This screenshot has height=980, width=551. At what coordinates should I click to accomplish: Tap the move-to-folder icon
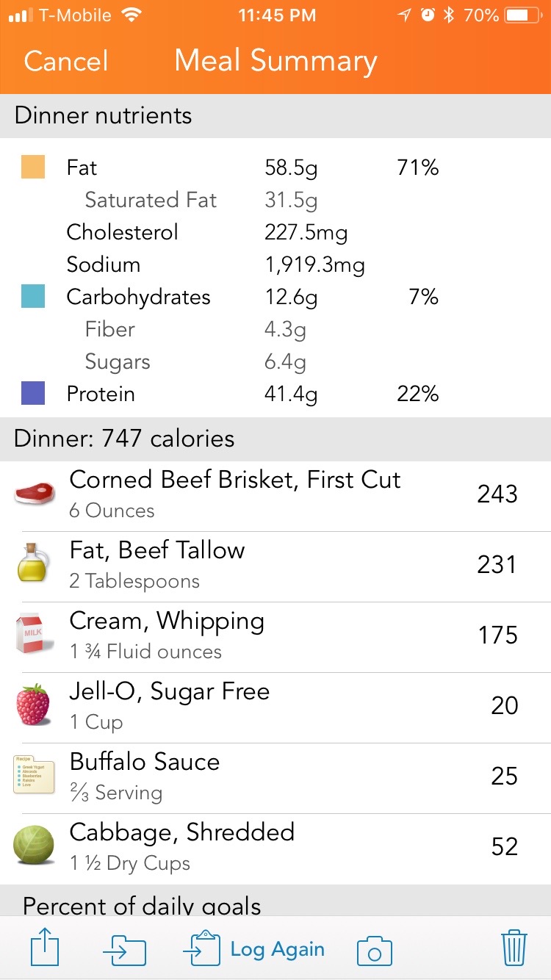(x=124, y=951)
